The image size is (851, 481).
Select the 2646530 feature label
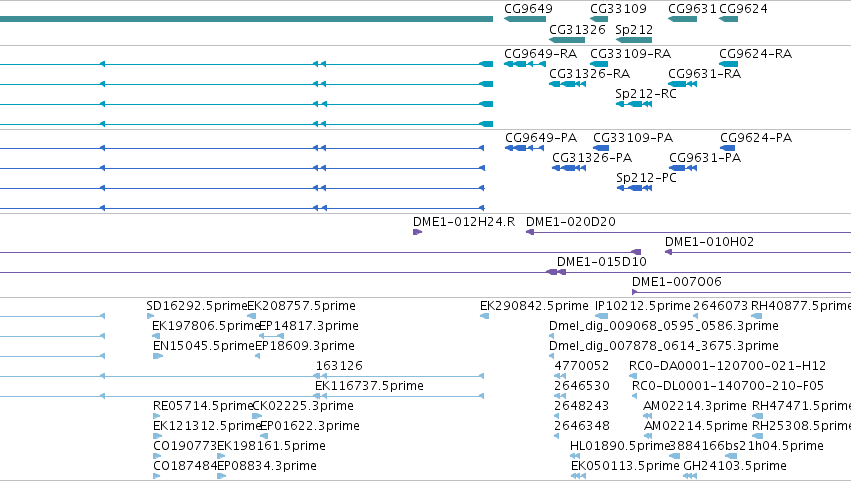581,386
